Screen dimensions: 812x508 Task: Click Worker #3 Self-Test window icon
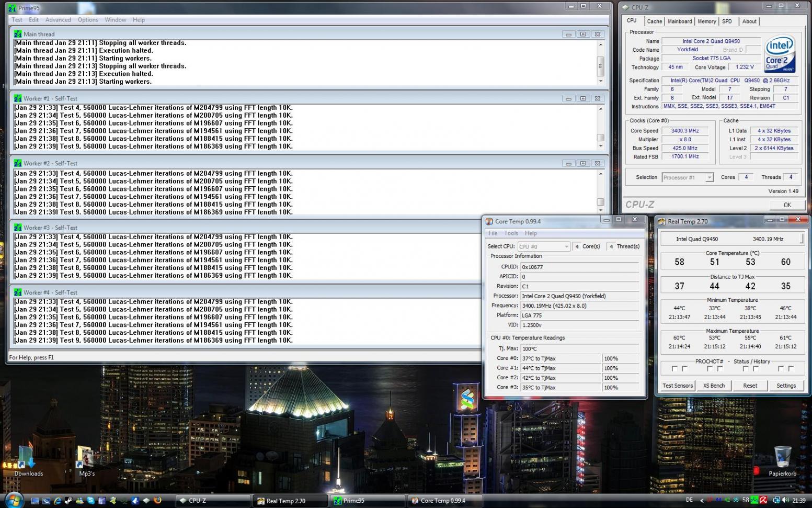(18, 228)
